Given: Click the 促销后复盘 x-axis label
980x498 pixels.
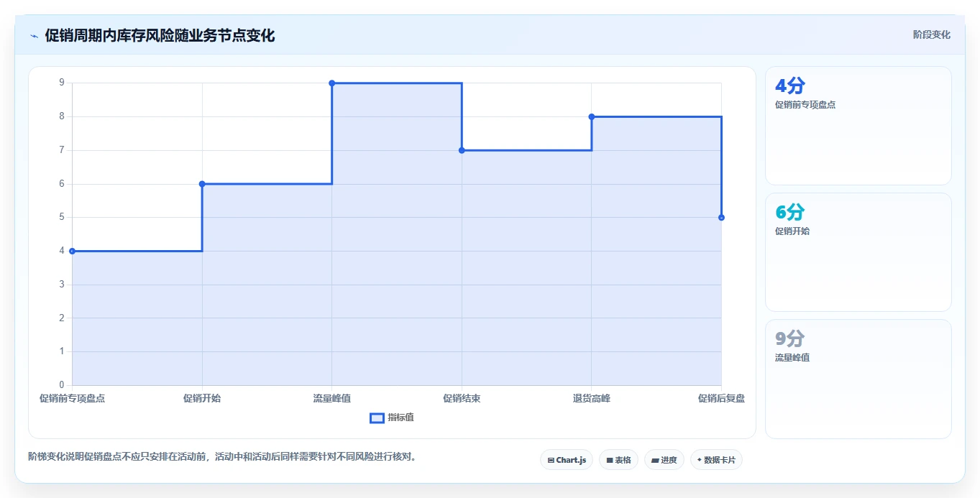Looking at the screenshot, I should pyautogui.click(x=721, y=398).
